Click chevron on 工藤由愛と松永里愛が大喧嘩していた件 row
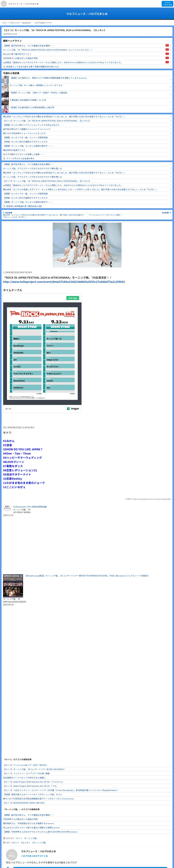Viewport: 174px width, 868px height. (171, 102)
